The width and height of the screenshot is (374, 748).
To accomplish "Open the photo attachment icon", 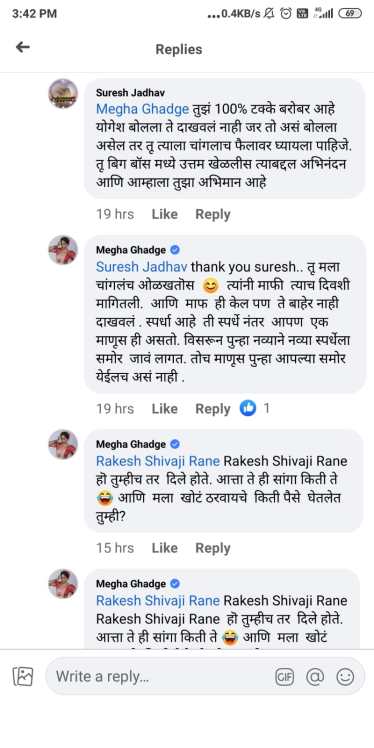I will click(x=22, y=676).
